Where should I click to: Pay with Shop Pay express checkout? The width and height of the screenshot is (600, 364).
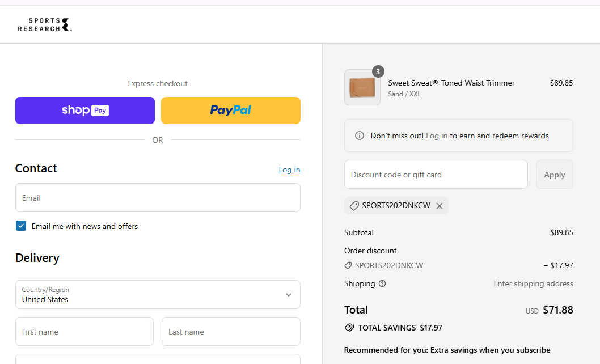tap(85, 110)
